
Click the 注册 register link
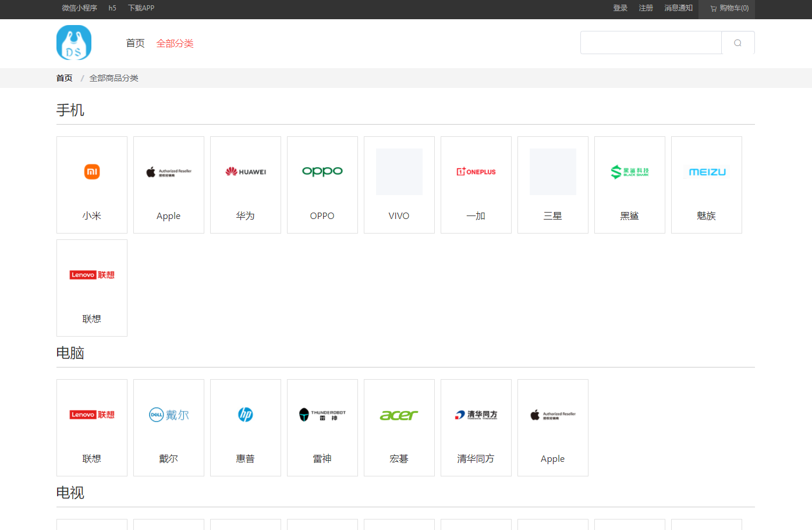pos(646,8)
